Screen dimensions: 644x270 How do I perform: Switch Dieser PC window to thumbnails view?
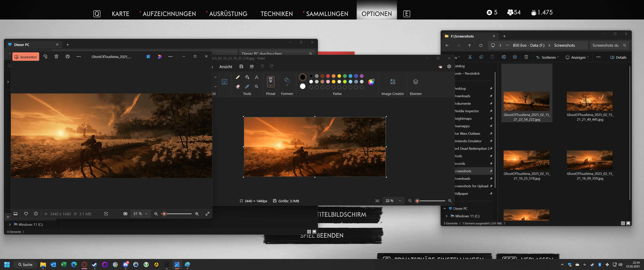pyautogui.click(x=314, y=232)
